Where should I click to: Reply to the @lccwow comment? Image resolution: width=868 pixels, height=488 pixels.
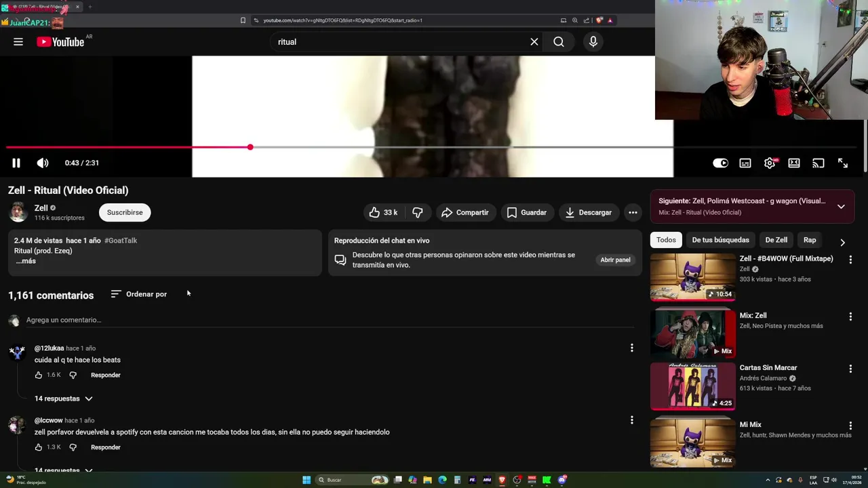point(106,447)
